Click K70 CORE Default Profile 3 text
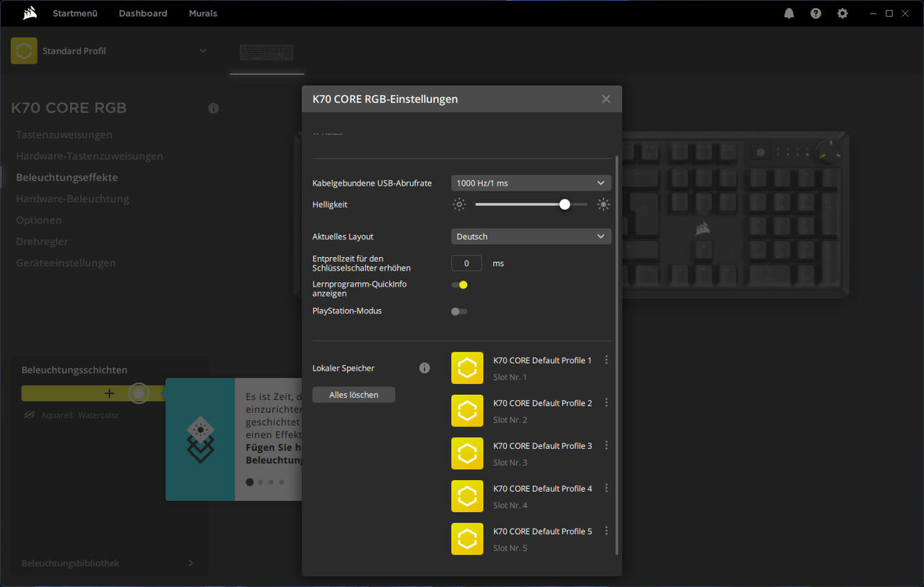The image size is (924, 587). [542, 445]
